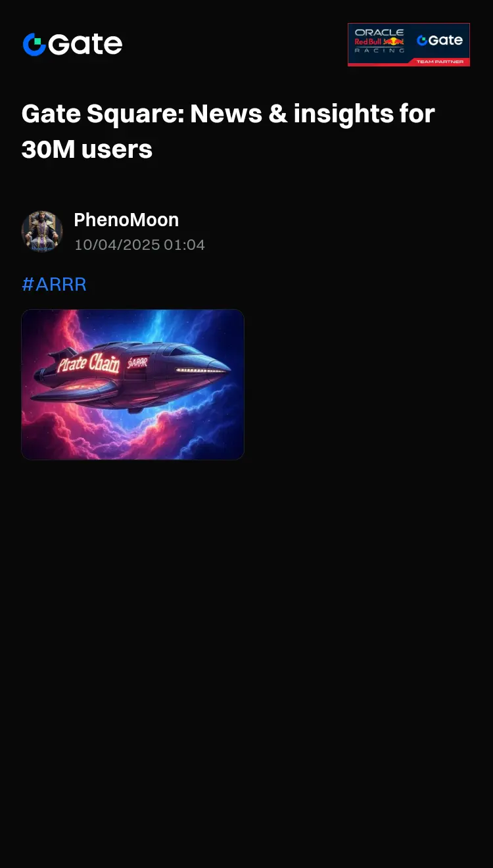
Task: Click the "30M users" heading line
Action: [x=87, y=149]
